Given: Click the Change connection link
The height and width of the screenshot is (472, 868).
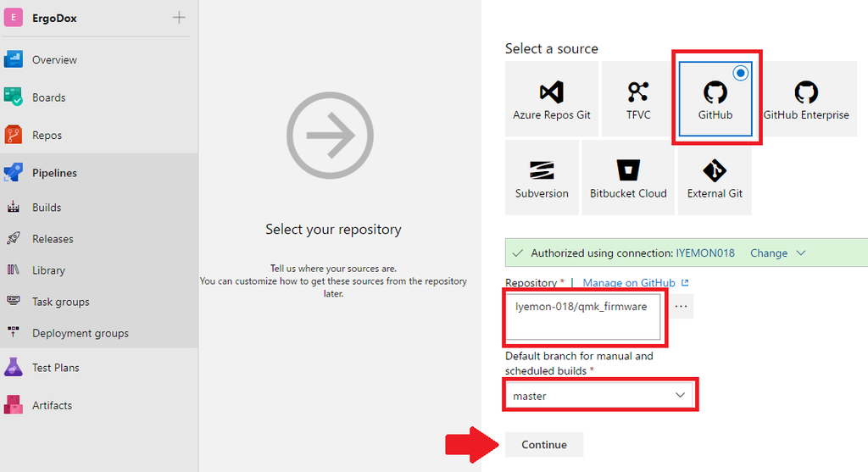Looking at the screenshot, I should [769, 253].
